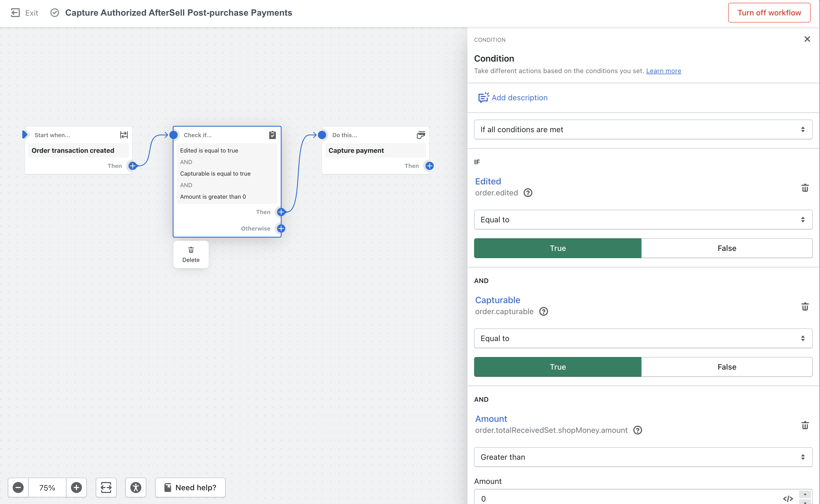Click the fit-to-screen icon button
Image resolution: width=820 pixels, height=504 pixels.
coord(106,487)
